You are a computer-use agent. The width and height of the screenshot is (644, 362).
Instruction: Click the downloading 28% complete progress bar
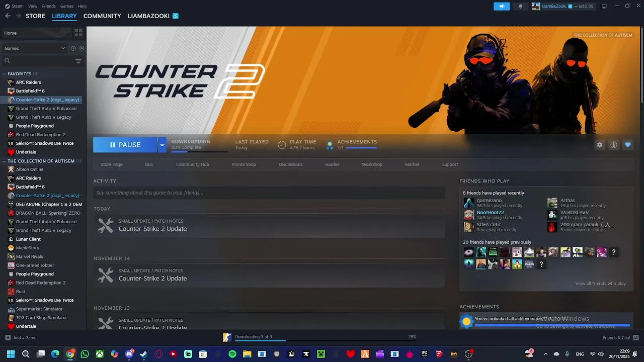(x=199, y=151)
